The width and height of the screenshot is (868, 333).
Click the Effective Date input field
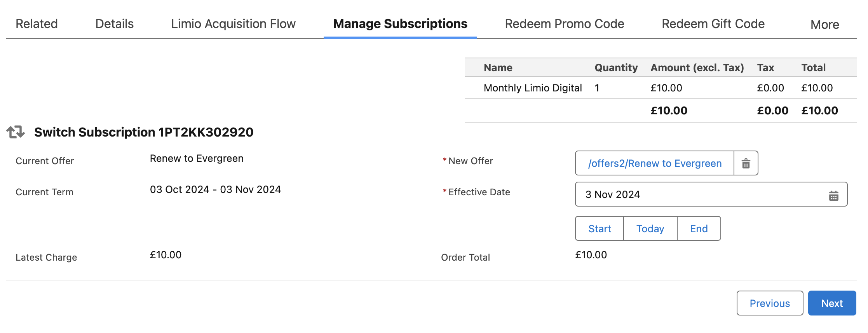(711, 194)
